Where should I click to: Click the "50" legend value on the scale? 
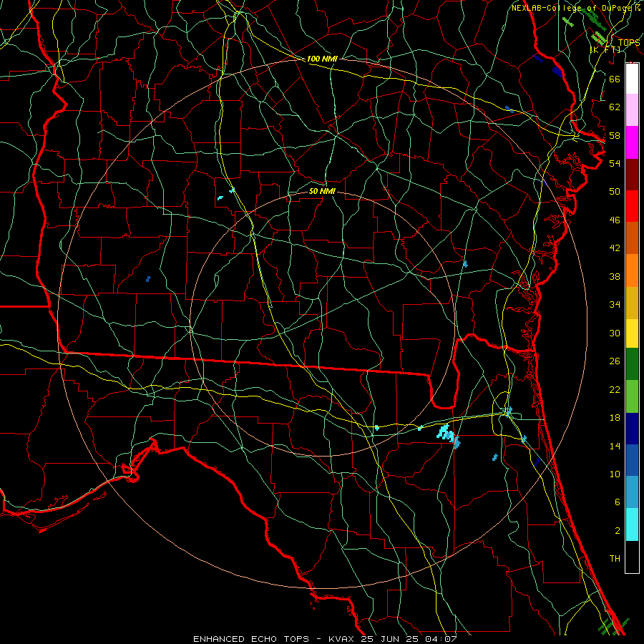pos(615,192)
